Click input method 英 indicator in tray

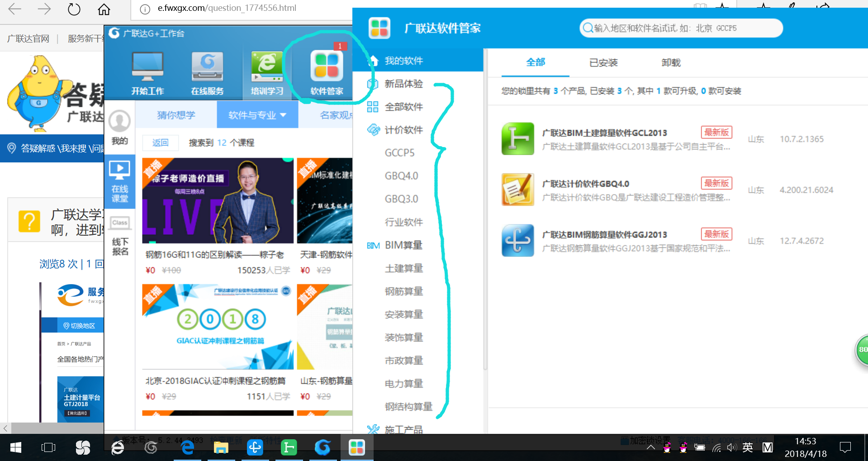click(x=748, y=447)
